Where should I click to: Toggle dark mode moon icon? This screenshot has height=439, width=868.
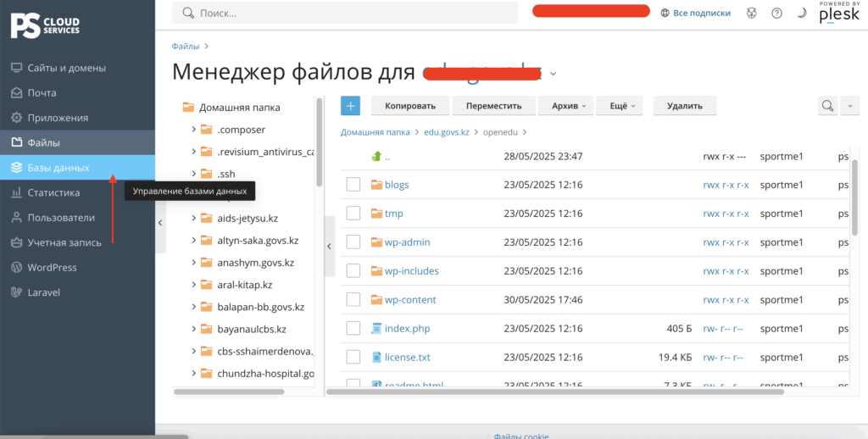pos(801,13)
